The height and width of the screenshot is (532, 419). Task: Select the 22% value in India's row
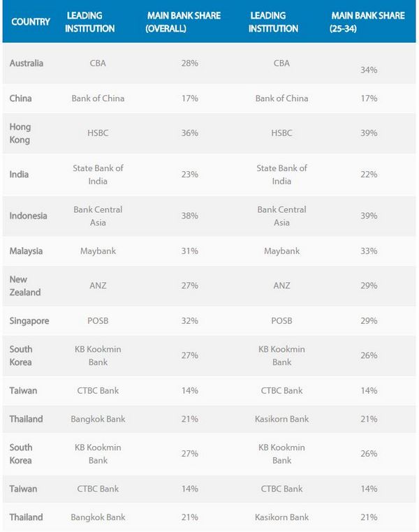(x=369, y=174)
